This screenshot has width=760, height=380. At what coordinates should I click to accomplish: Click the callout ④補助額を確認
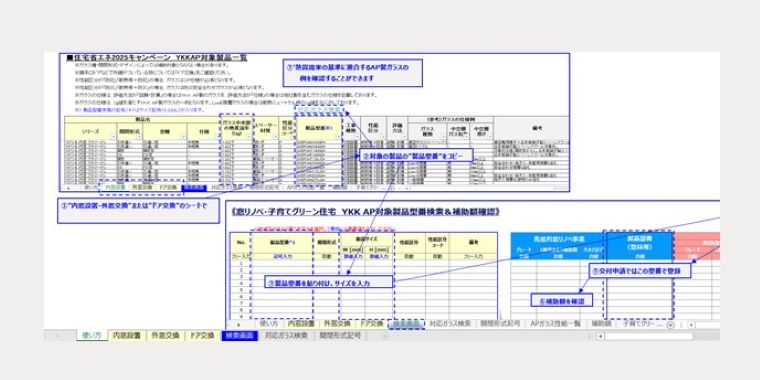point(562,301)
